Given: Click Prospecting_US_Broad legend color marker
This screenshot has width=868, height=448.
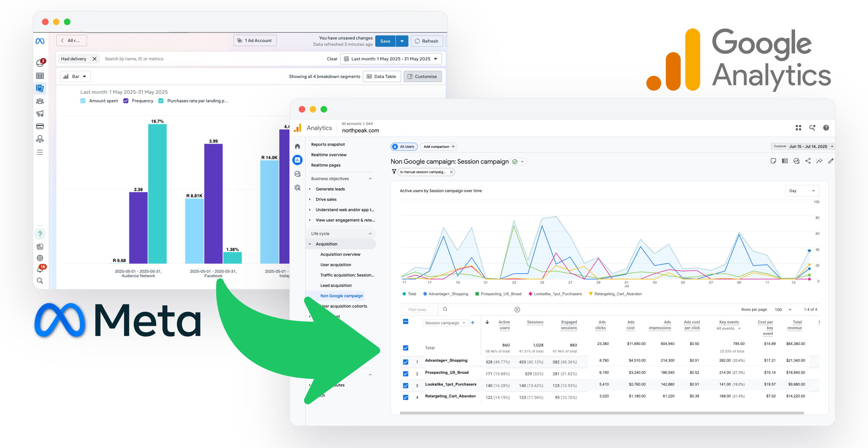Looking at the screenshot, I should tap(477, 294).
